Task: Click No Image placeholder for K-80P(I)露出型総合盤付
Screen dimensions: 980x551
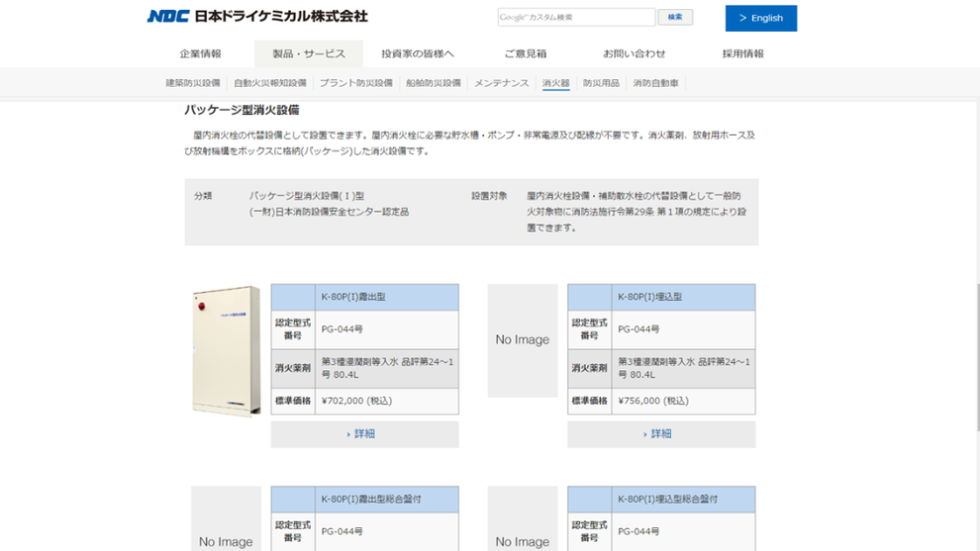Action: tap(227, 519)
